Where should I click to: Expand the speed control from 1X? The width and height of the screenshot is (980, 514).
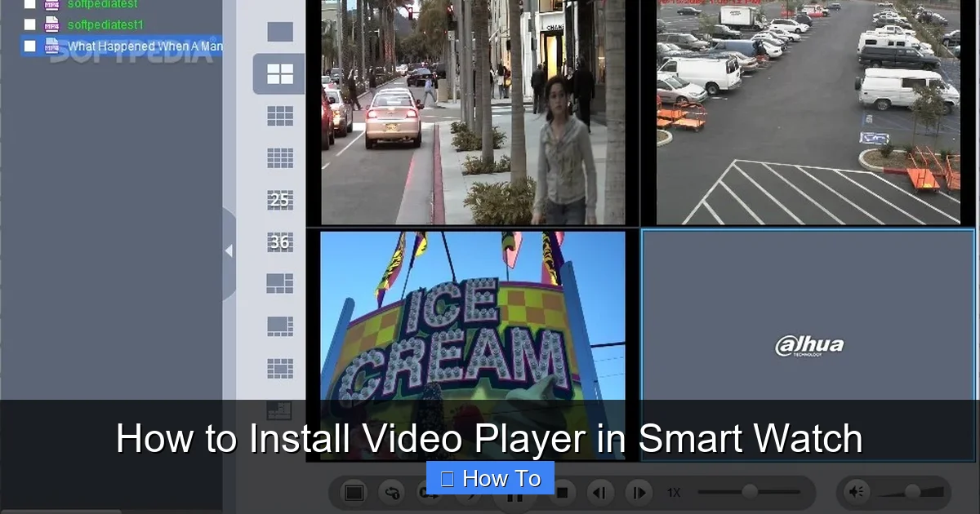(x=674, y=492)
